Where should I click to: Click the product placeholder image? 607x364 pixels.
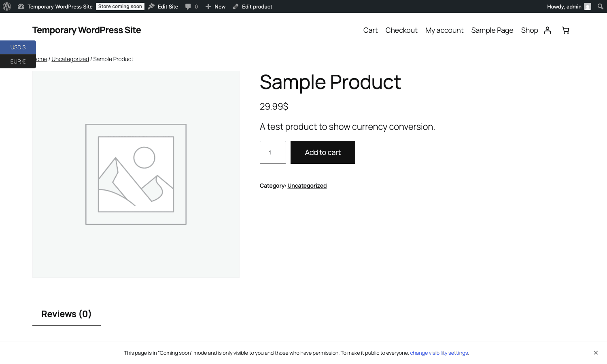point(136,174)
